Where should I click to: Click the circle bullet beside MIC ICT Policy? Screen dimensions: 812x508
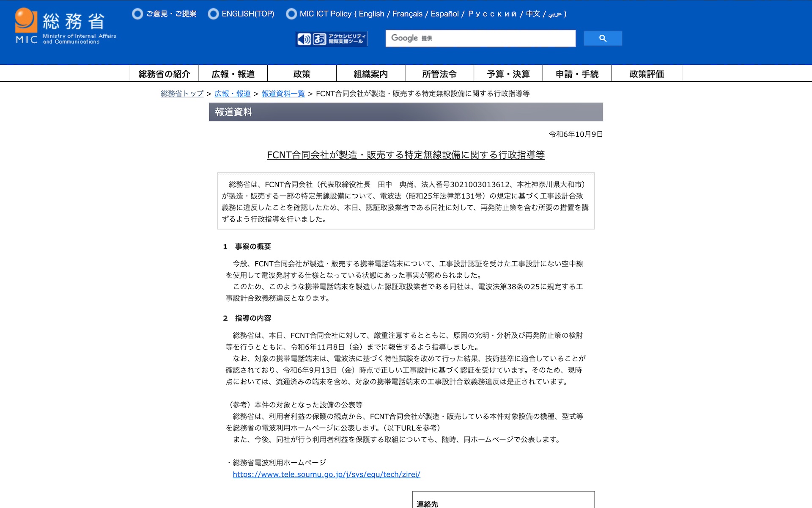coord(291,14)
